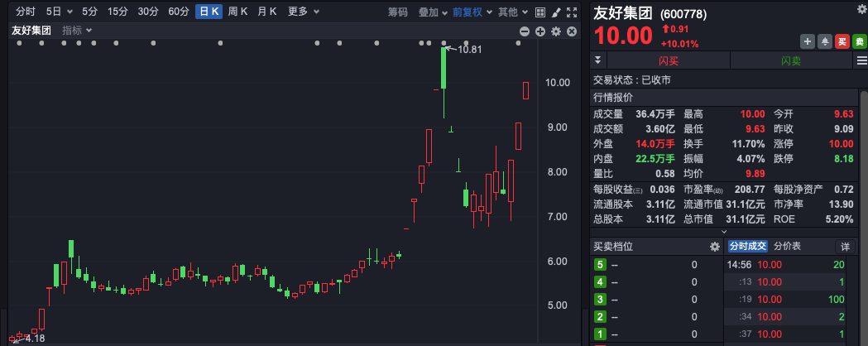
Task: Click the 8.18 limit-down price
Action: coord(842,160)
